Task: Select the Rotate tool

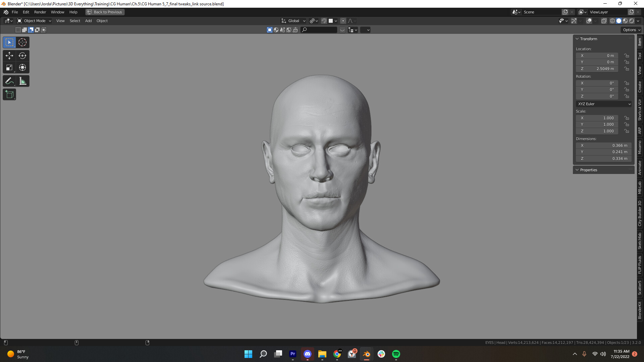Action: tap(22, 56)
